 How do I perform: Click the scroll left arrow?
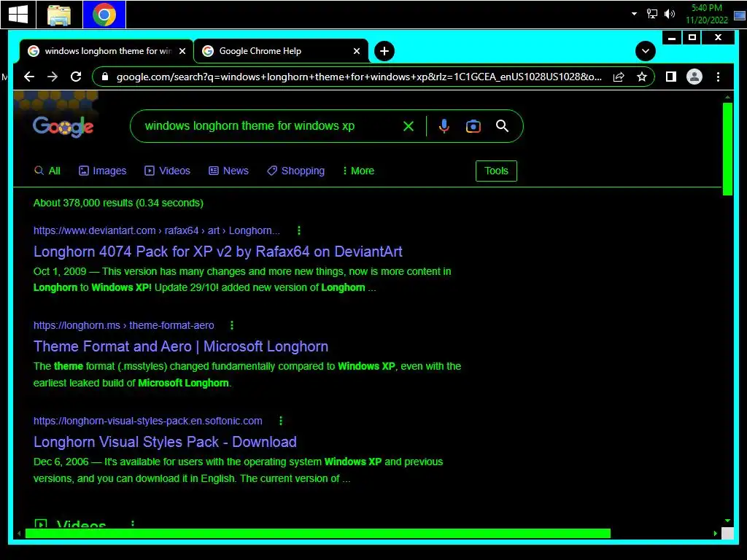[x=19, y=534]
